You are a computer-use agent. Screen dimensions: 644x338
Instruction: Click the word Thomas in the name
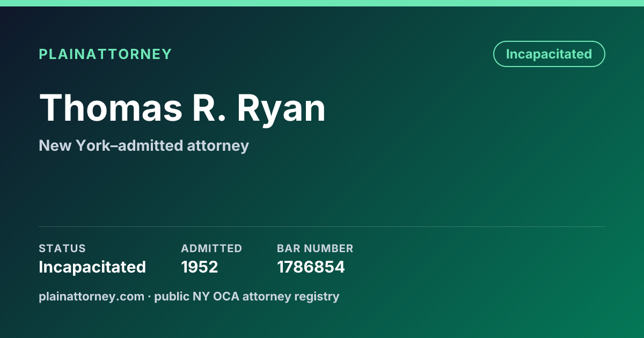coord(111,108)
